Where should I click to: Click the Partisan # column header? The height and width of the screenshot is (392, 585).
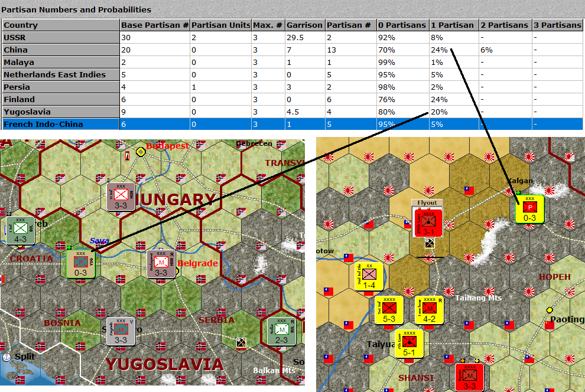pyautogui.click(x=350, y=25)
